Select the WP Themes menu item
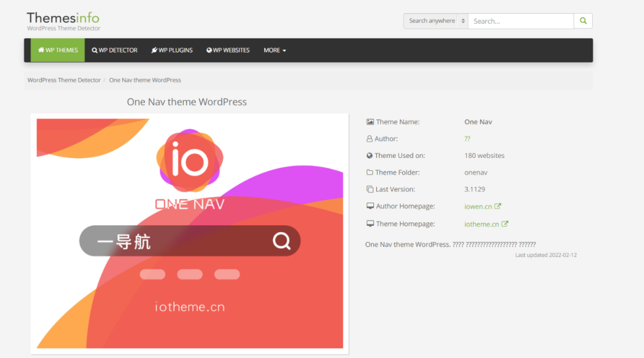This screenshot has height=358, width=644. (x=58, y=50)
